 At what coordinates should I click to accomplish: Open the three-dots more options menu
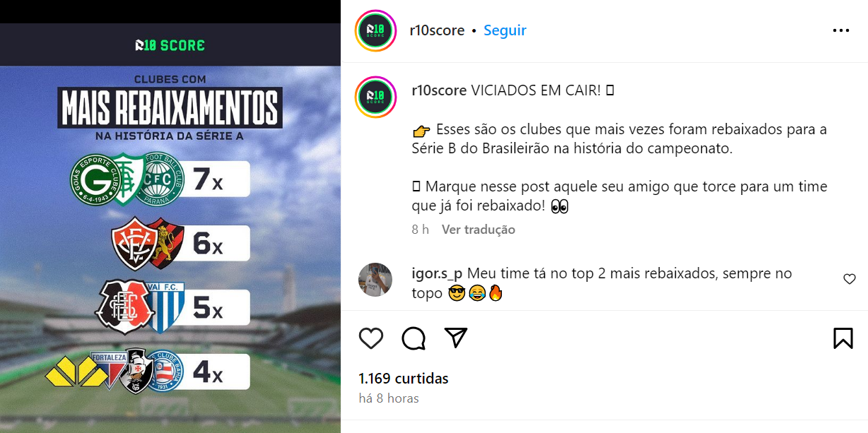(841, 30)
